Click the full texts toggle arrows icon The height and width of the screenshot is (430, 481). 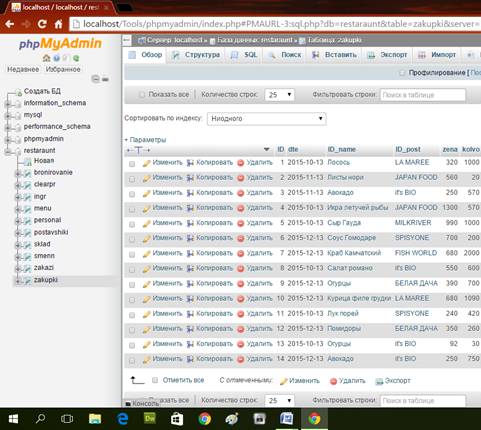138,150
